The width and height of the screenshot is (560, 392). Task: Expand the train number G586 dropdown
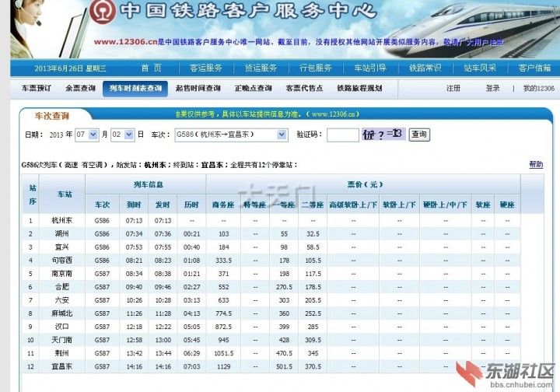pos(282,135)
